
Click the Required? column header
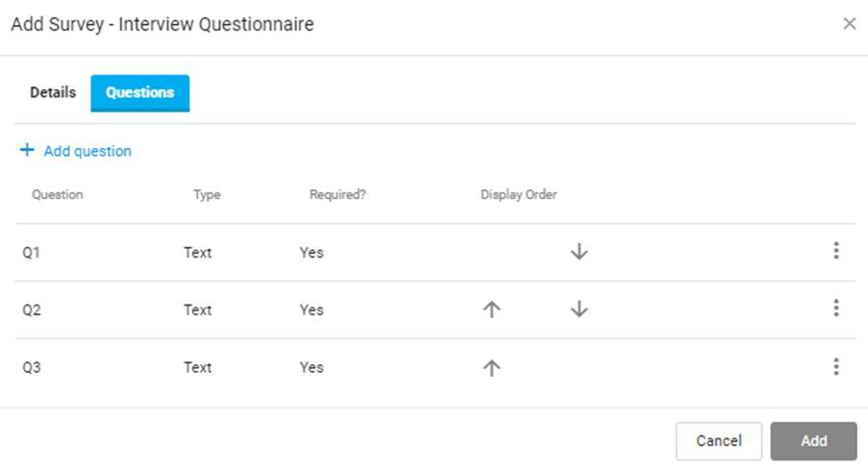tap(337, 195)
